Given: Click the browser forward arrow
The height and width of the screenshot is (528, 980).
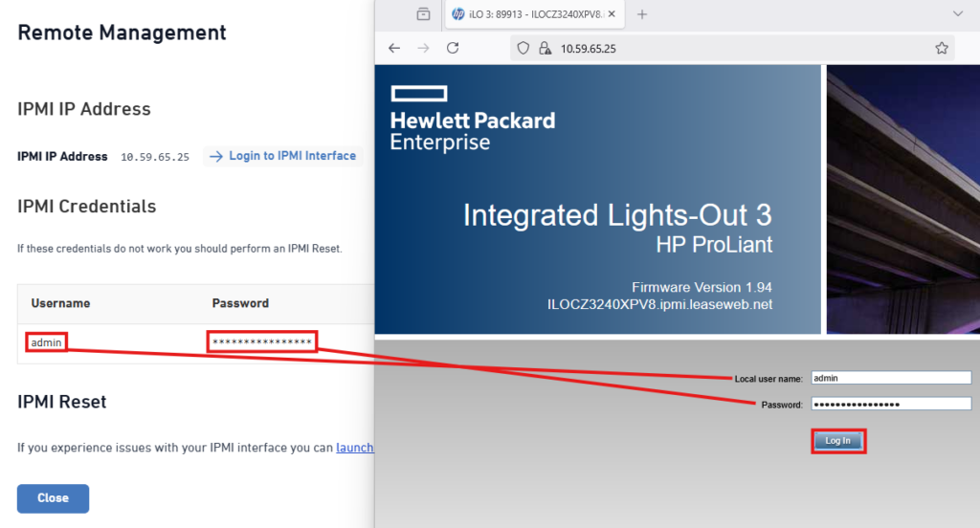Looking at the screenshot, I should tap(423, 48).
